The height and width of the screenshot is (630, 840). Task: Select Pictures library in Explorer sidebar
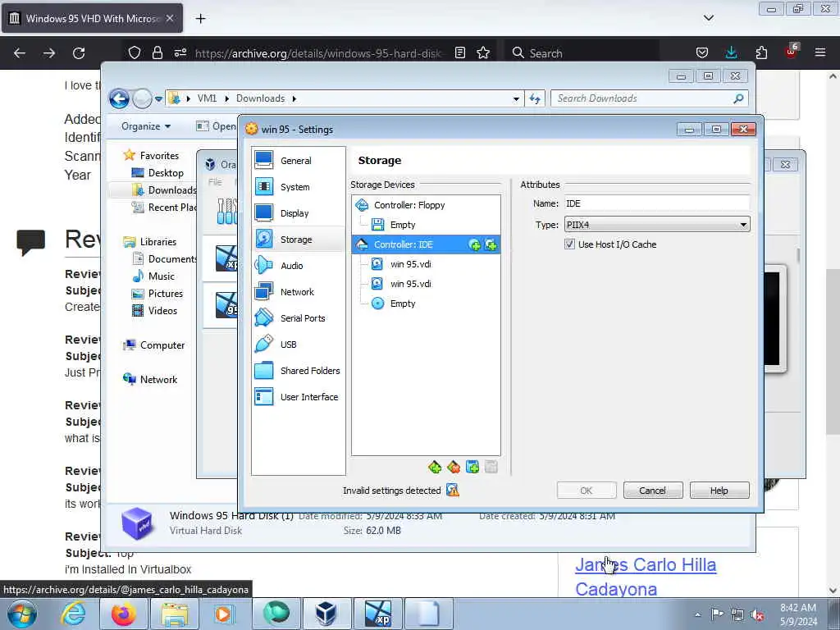pos(165,294)
